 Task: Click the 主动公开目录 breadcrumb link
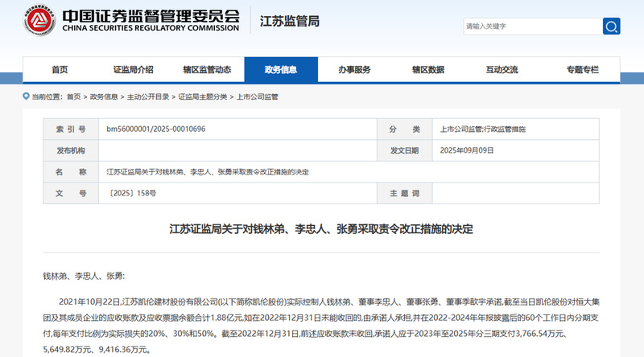tap(148, 96)
